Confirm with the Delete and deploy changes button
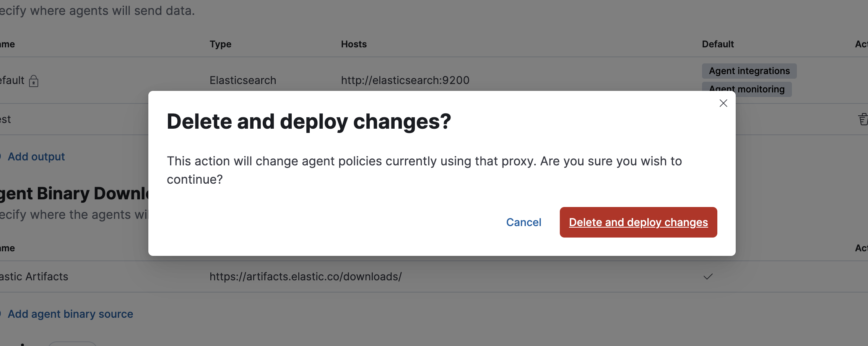This screenshot has height=346, width=868. coord(638,222)
